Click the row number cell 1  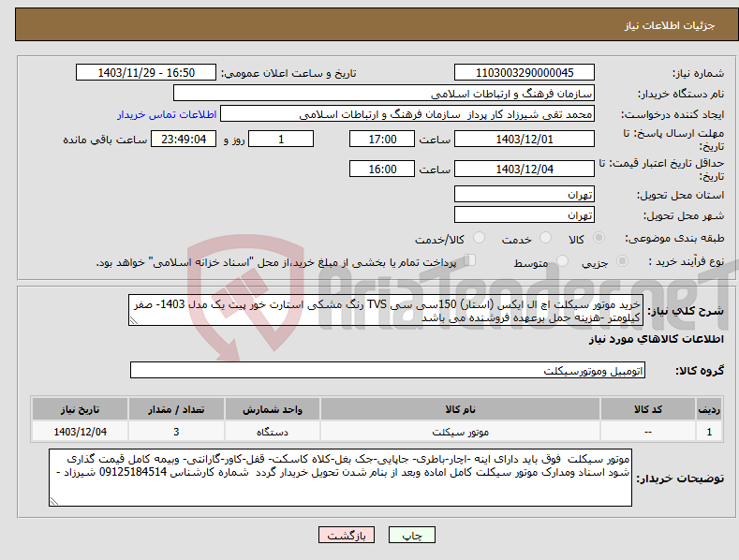coord(709,432)
